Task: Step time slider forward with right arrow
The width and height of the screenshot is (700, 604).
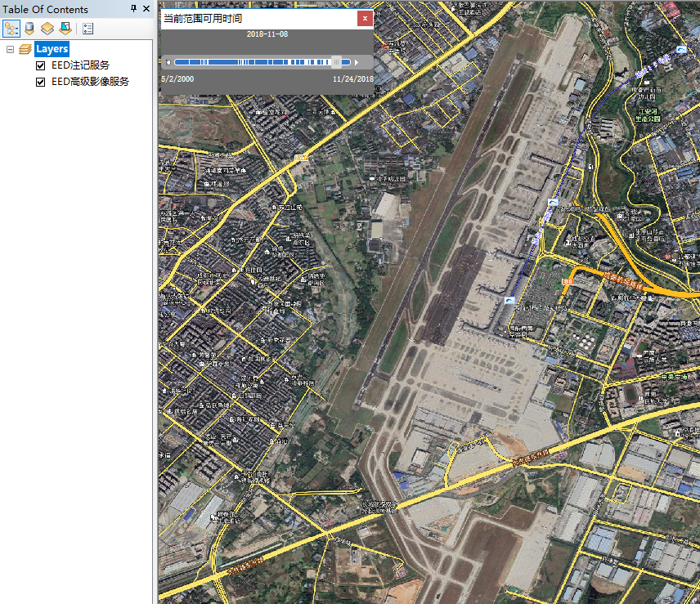Action: click(x=357, y=62)
